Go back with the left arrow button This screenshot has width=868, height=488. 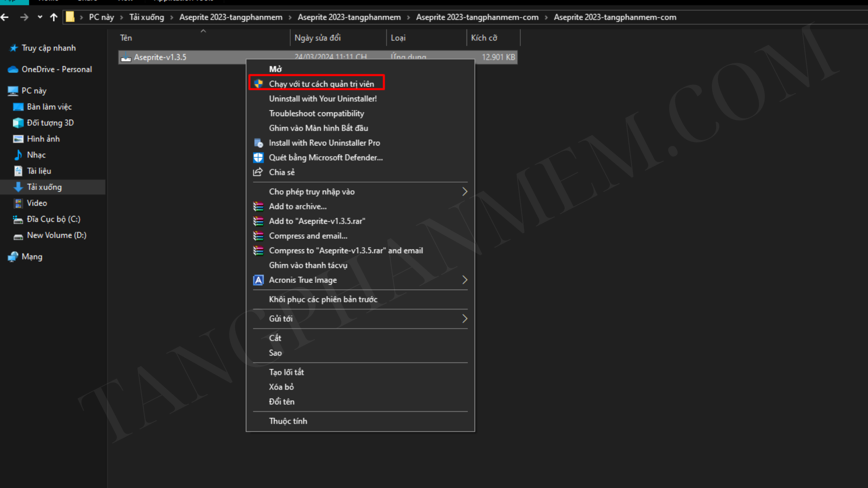click(5, 17)
